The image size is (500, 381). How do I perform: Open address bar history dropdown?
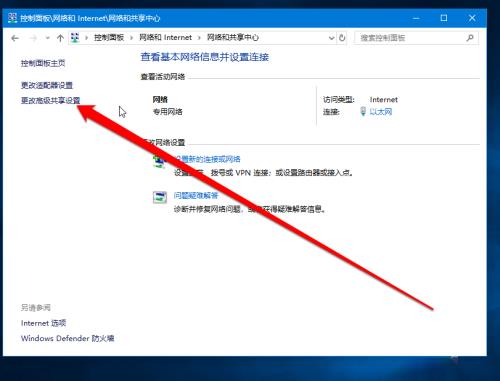(x=331, y=38)
